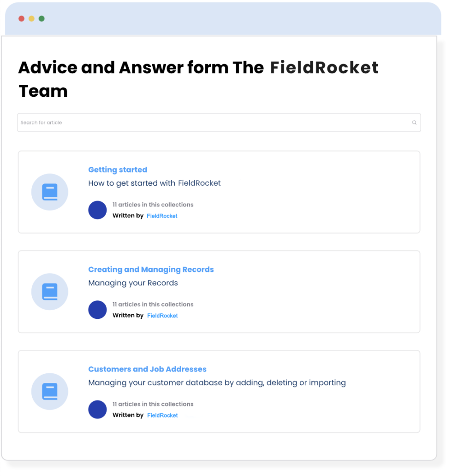The image size is (452, 476).
Task: Click the FieldRocket author link under Getting started
Action: pos(162,216)
